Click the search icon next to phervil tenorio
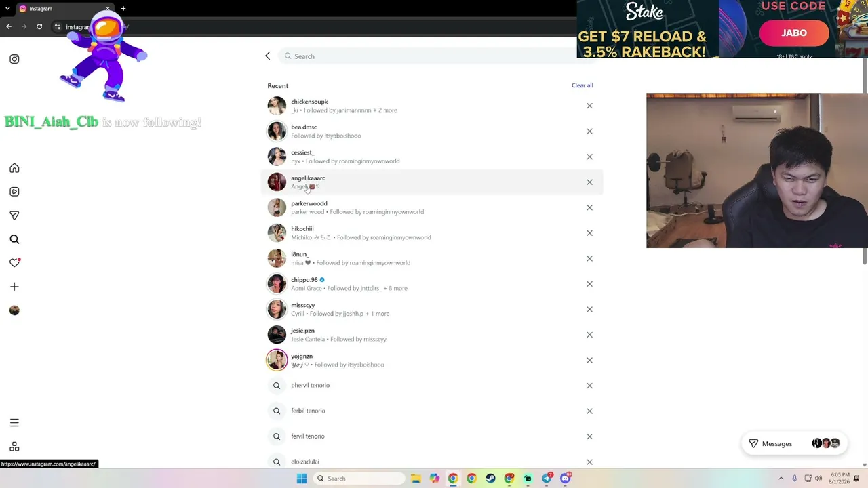 (277, 386)
